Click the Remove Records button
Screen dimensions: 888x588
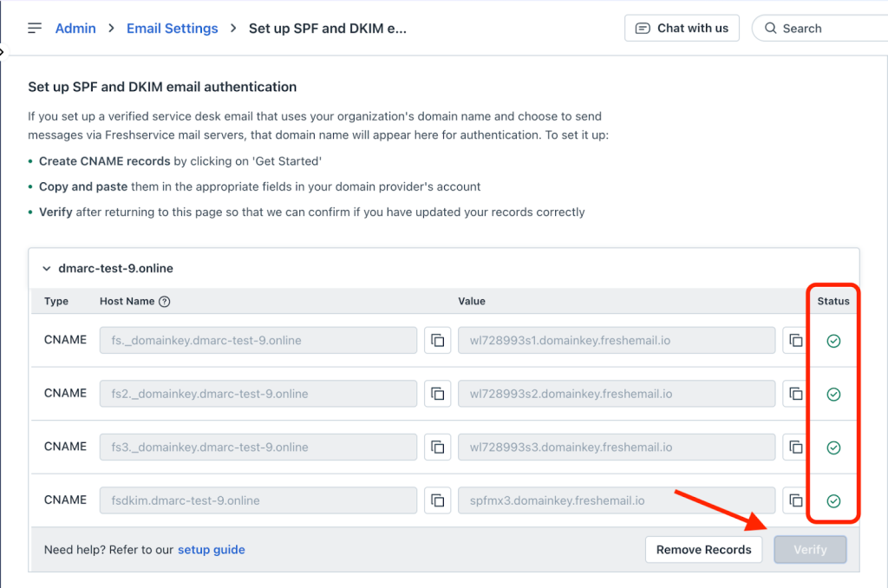(703, 550)
